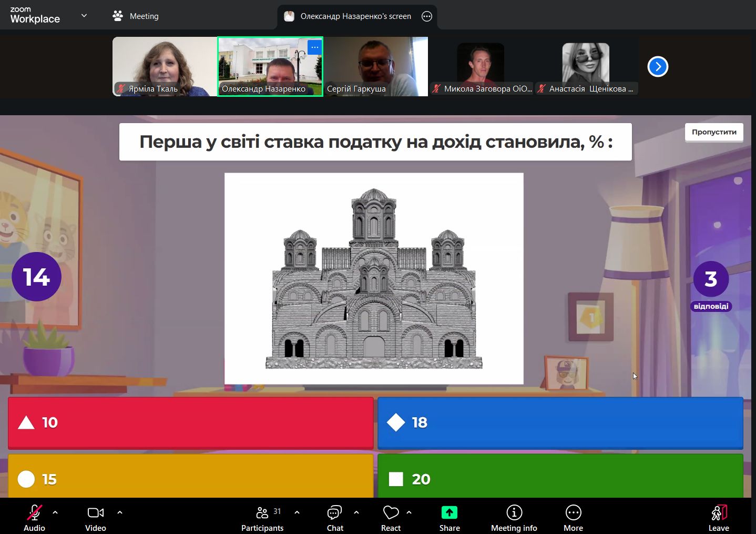This screenshot has height=534, width=756.
Task: Click Ярміла Ткаль's video thumbnail
Action: 165,66
